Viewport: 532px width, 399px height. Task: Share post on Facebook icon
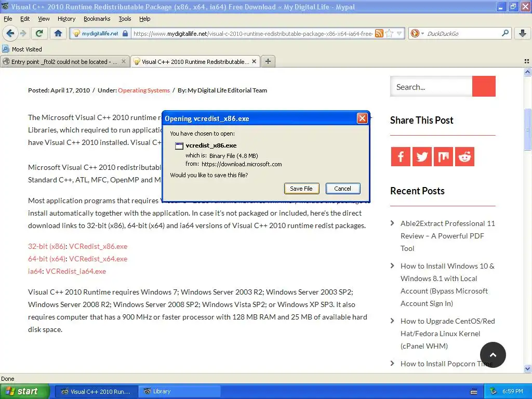point(401,156)
